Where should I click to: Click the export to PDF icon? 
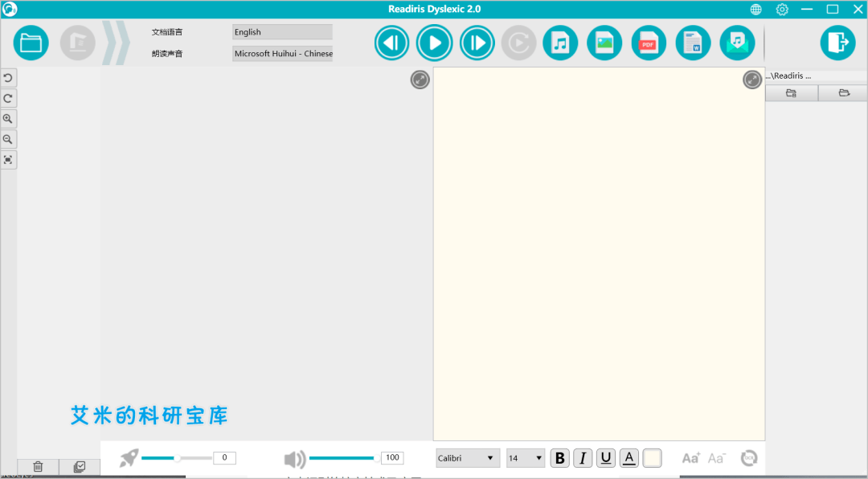point(648,43)
